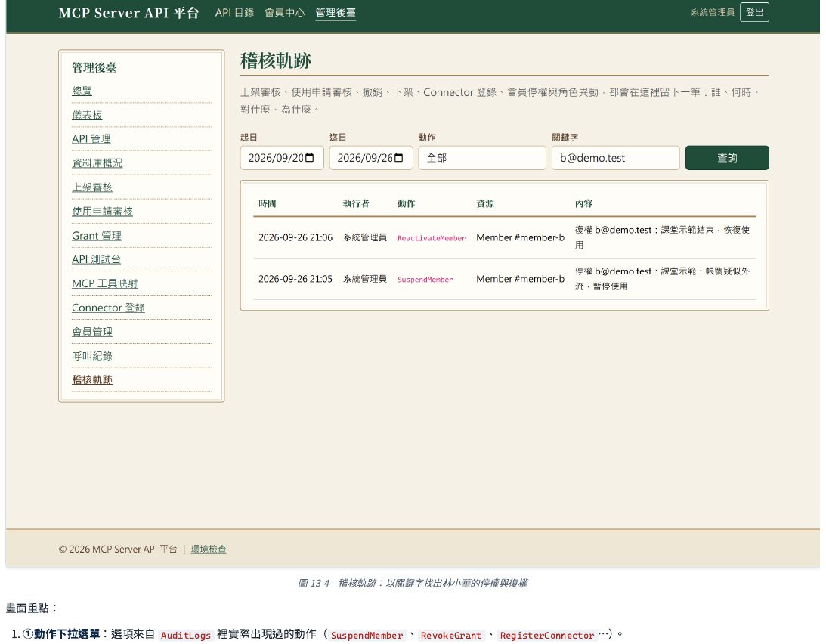
Task: Open API 管理 in the sidebar
Action: [91, 138]
